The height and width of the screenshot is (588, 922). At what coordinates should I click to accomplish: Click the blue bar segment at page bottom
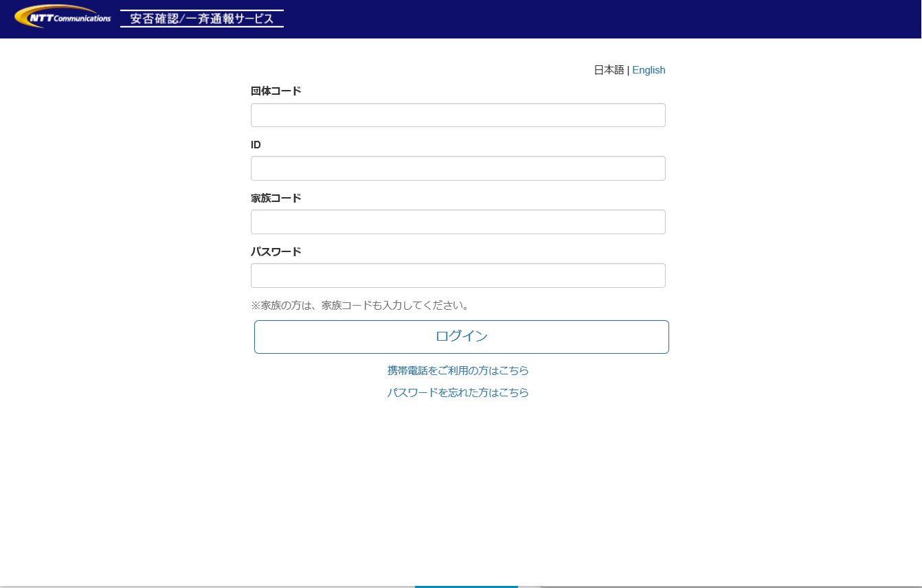466,587
